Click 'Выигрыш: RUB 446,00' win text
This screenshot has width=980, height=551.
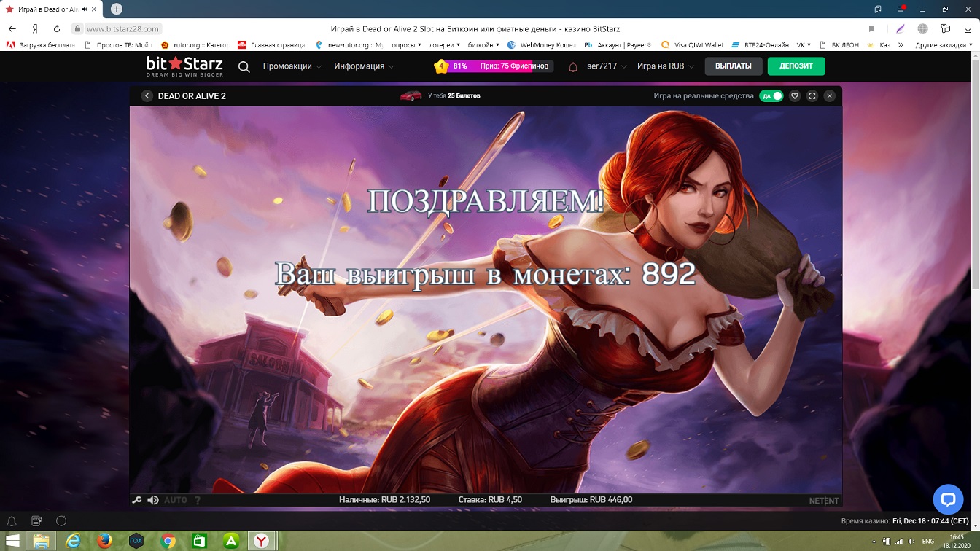(x=591, y=500)
